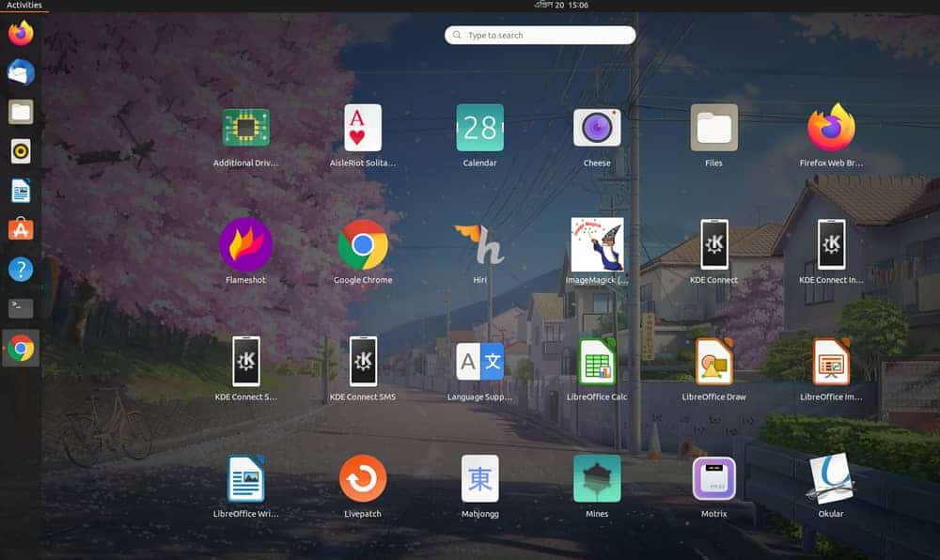
Task: Launch Mines game
Action: tap(597, 478)
